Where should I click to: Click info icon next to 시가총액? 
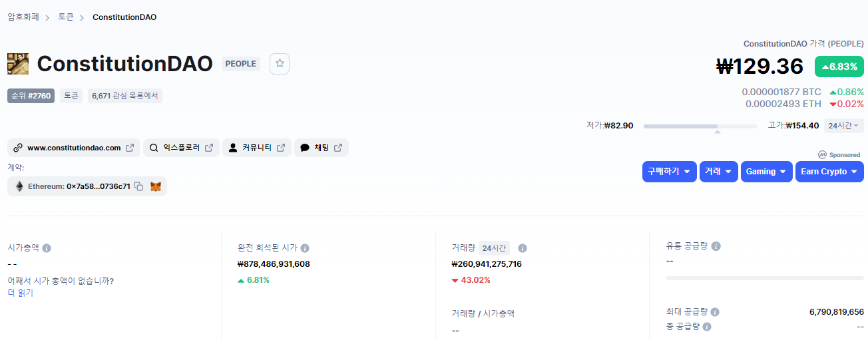pyautogui.click(x=47, y=248)
